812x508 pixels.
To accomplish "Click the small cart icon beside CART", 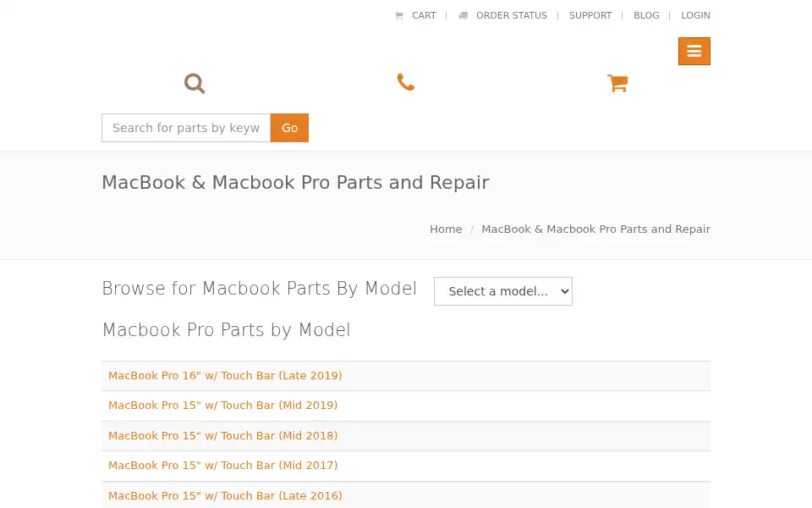I will [398, 15].
